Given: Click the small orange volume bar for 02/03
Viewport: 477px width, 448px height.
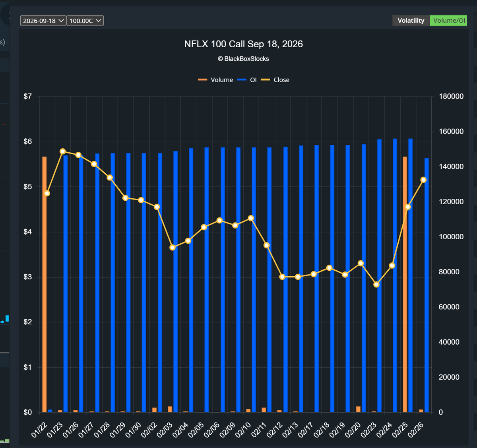Looking at the screenshot, I should (x=170, y=409).
